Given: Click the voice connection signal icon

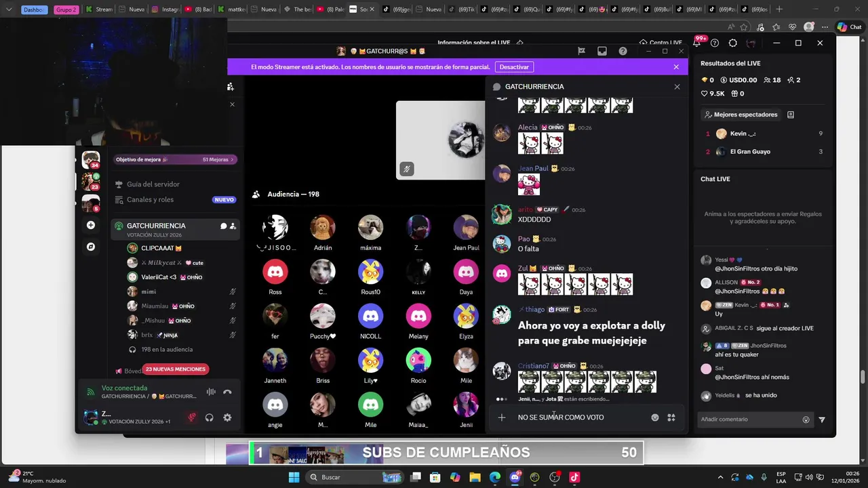Looking at the screenshot, I should point(90,392).
